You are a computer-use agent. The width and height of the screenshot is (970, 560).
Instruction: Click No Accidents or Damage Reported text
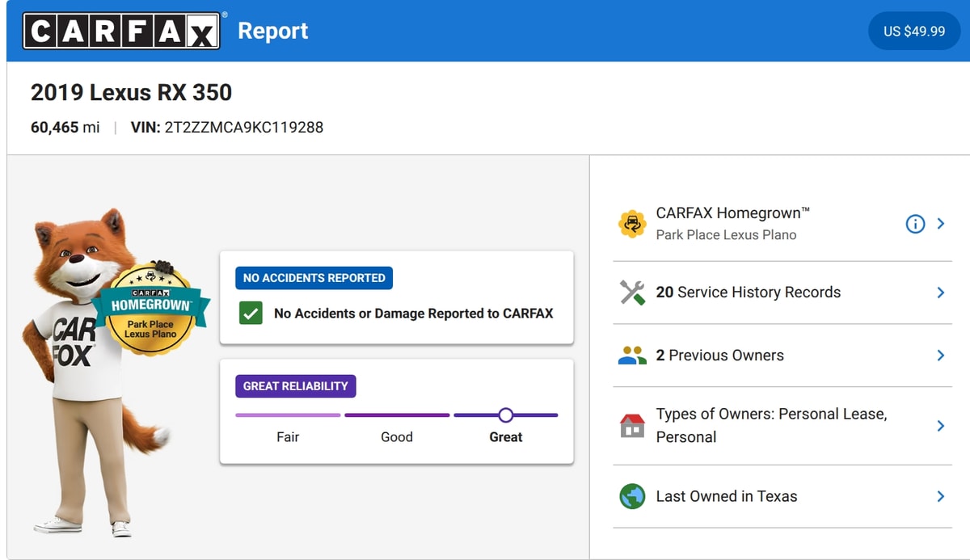[414, 314]
